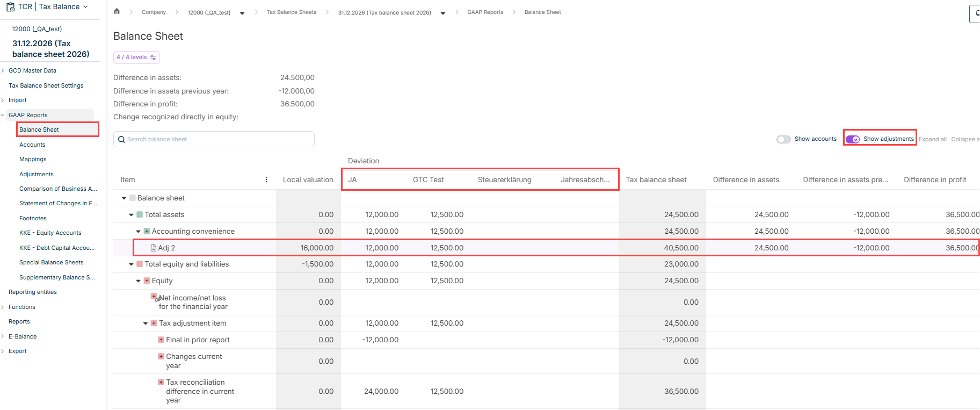Image resolution: width=980 pixels, height=410 pixels.
Task: Expand the E-Balance sidebar section
Action: pyautogui.click(x=3, y=336)
